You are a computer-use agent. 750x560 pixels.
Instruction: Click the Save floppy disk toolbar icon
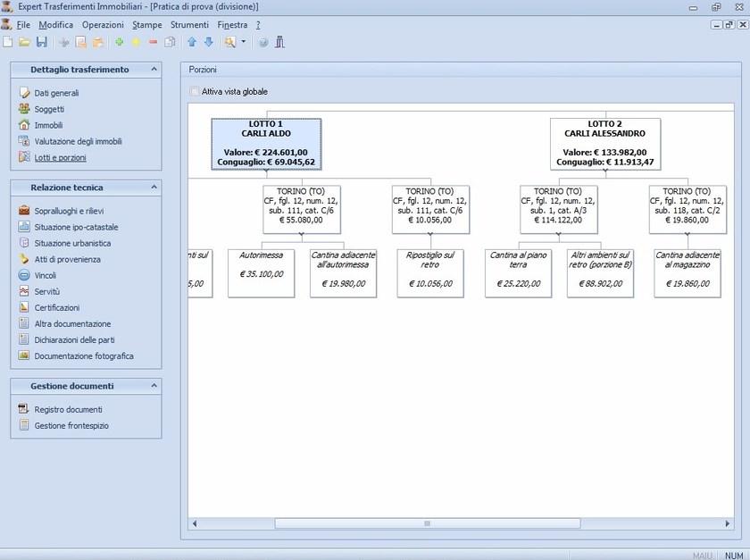(x=41, y=42)
